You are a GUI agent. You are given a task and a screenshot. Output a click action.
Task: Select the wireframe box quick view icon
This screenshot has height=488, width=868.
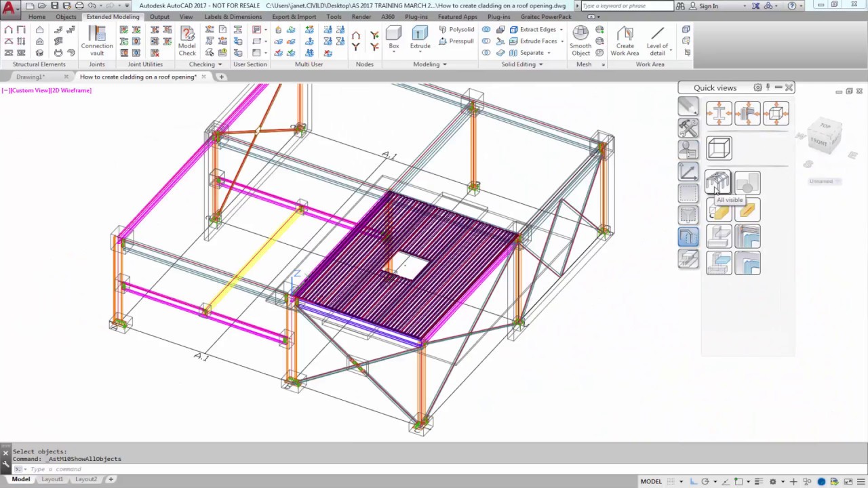(719, 148)
